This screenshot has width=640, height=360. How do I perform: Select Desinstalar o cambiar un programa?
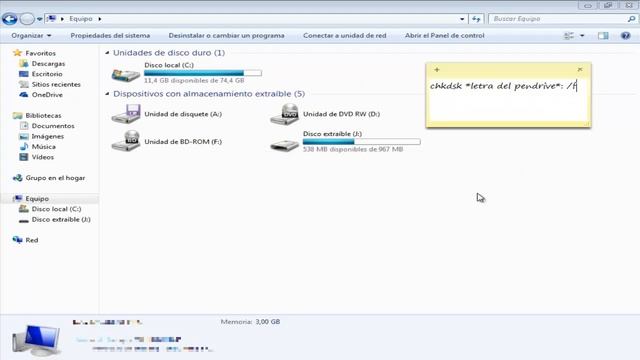[x=227, y=36]
